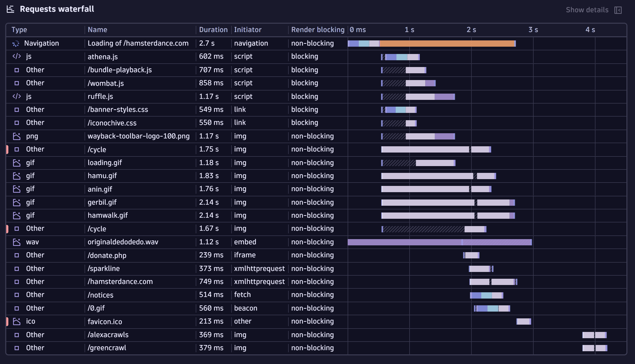This screenshot has width=635, height=364.
Task: Click the Navigation spinner type icon
Action: [16, 44]
